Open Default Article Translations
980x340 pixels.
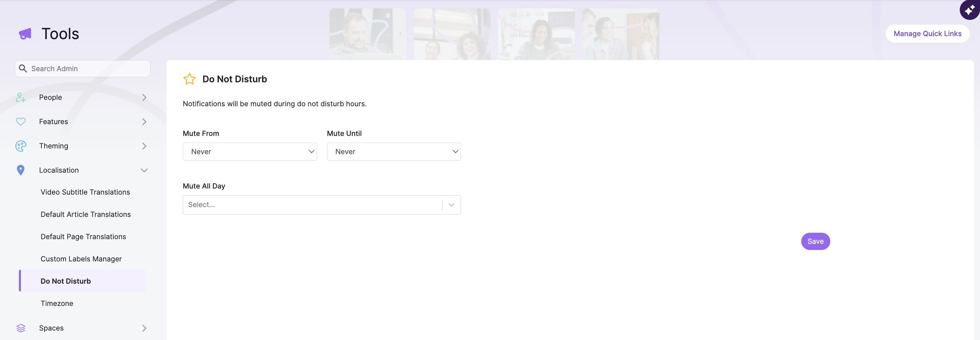tap(86, 215)
